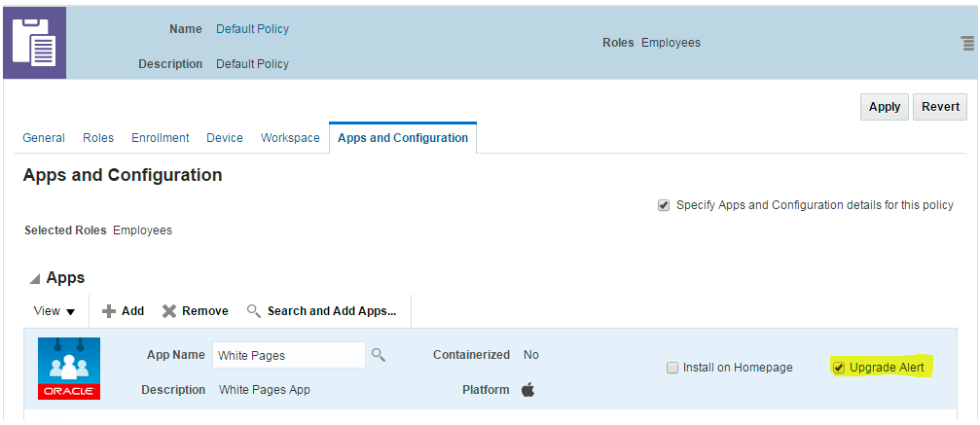Click Employees next to Roles in header
Screen dimensions: 980x425
tap(671, 43)
